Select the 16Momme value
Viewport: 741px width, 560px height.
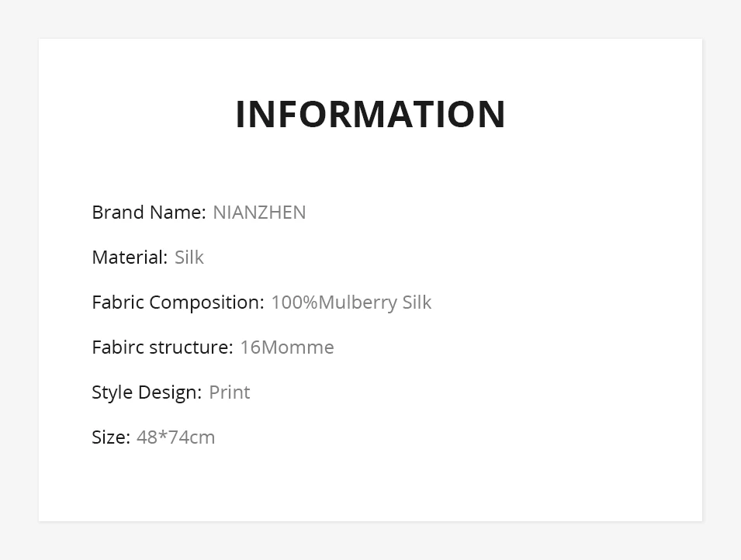pos(287,347)
